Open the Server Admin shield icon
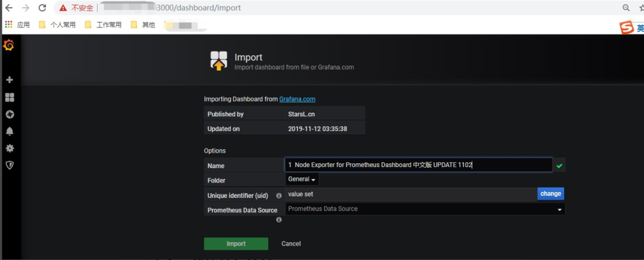The width and height of the screenshot is (644, 260). (x=10, y=165)
